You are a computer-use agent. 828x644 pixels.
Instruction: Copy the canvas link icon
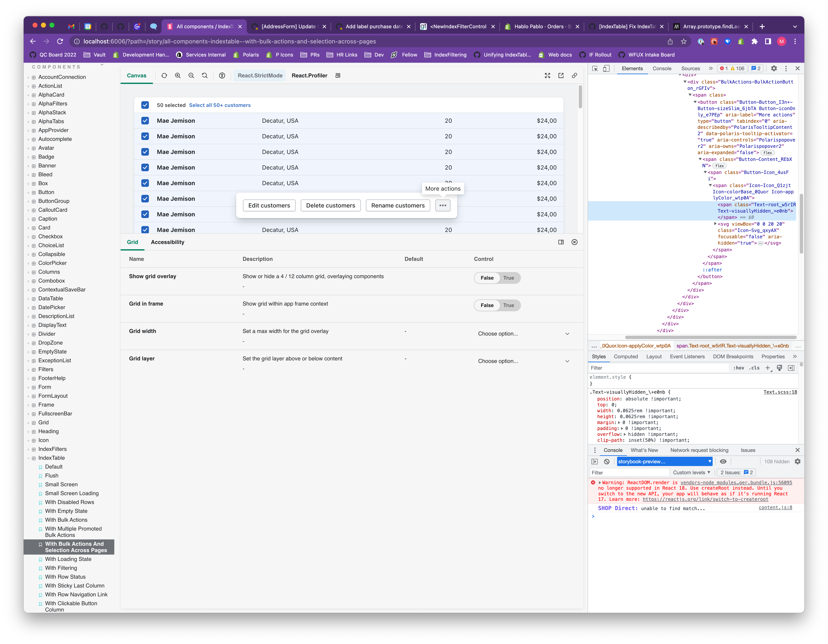click(575, 75)
